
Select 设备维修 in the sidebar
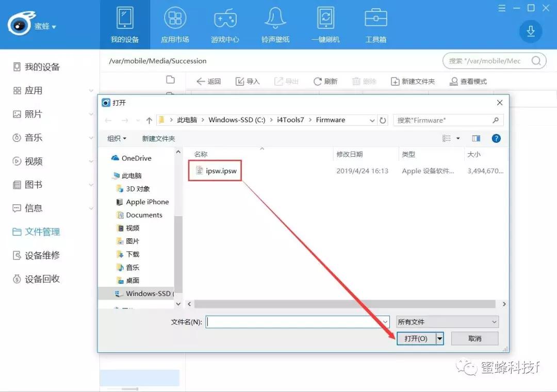36,255
